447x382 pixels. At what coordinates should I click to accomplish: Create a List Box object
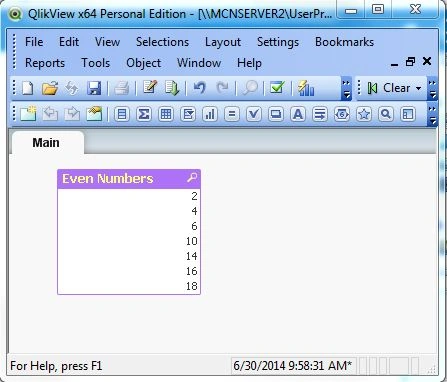(x=122, y=114)
